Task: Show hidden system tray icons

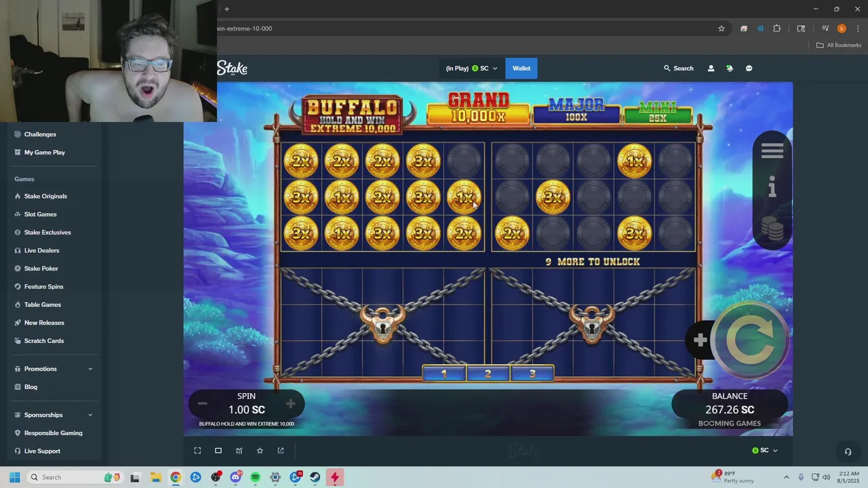Action: (x=786, y=477)
